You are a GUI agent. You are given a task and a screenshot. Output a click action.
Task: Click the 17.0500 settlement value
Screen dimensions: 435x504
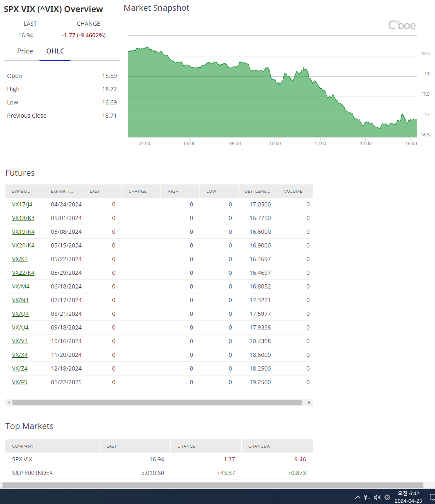coord(260,204)
